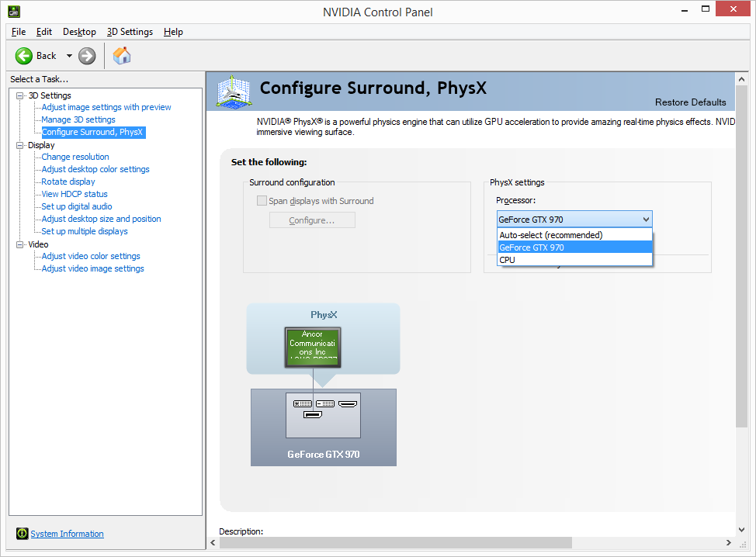Image resolution: width=756 pixels, height=557 pixels.
Task: Click the horizontal scrollbar right arrow
Action: pyautogui.click(x=729, y=542)
